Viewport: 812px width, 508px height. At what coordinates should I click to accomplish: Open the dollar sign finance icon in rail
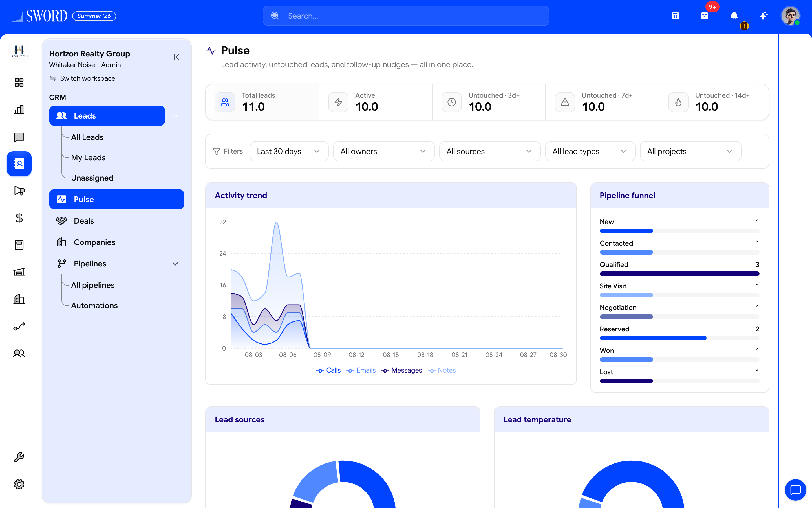coord(19,218)
